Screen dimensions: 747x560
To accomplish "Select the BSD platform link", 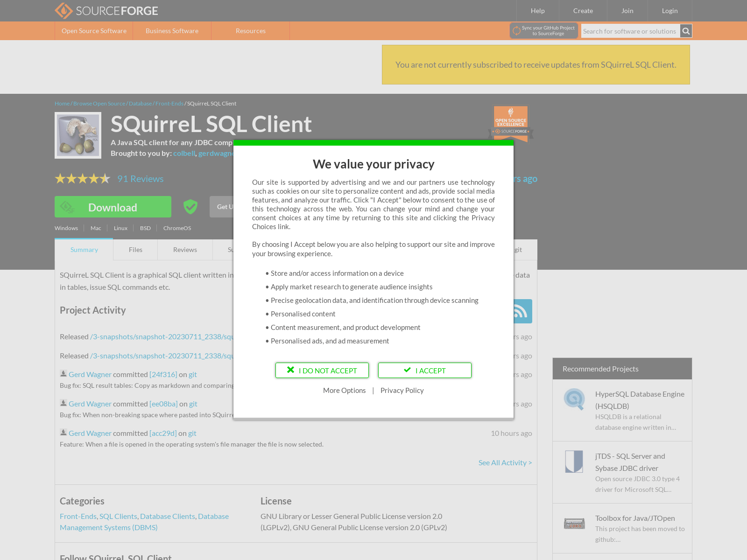I will [145, 228].
